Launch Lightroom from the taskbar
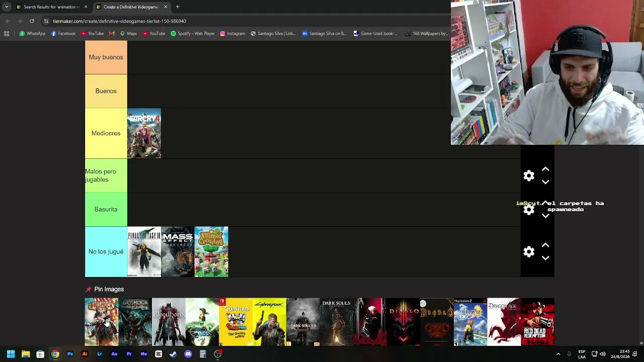The width and height of the screenshot is (644, 362). coord(100,354)
